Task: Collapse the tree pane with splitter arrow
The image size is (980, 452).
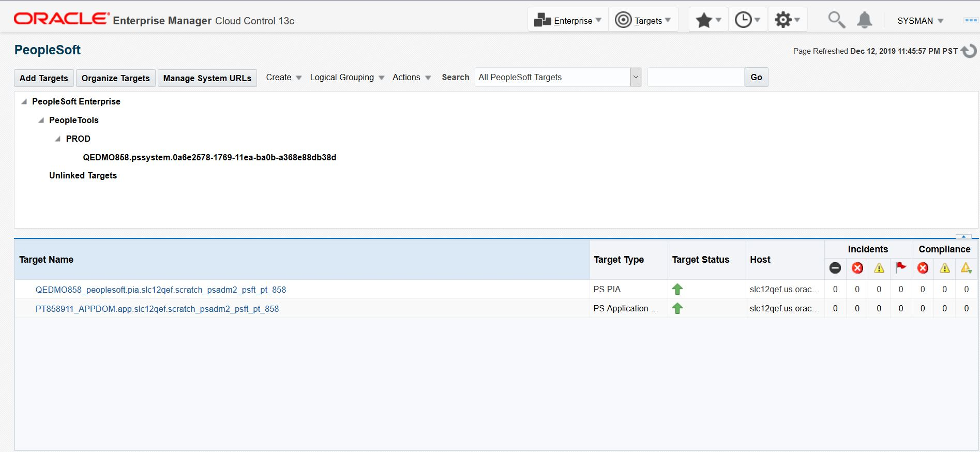Action: click(x=963, y=236)
